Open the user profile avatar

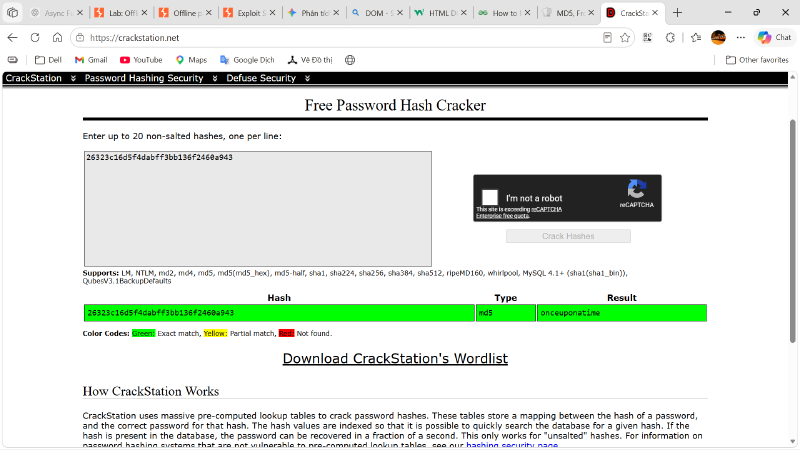pos(718,37)
